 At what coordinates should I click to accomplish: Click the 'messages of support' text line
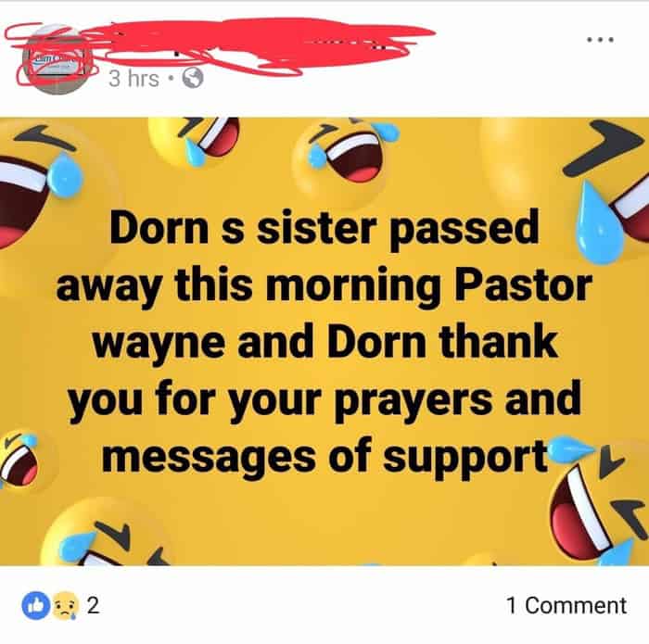pos(324,458)
